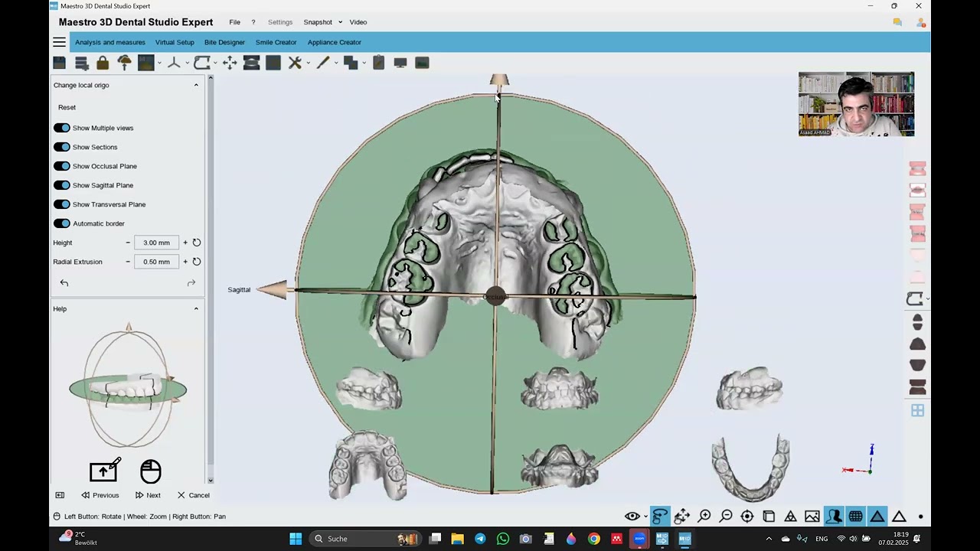Click the clipboard report icon
This screenshot has height=551, width=980.
(378, 63)
